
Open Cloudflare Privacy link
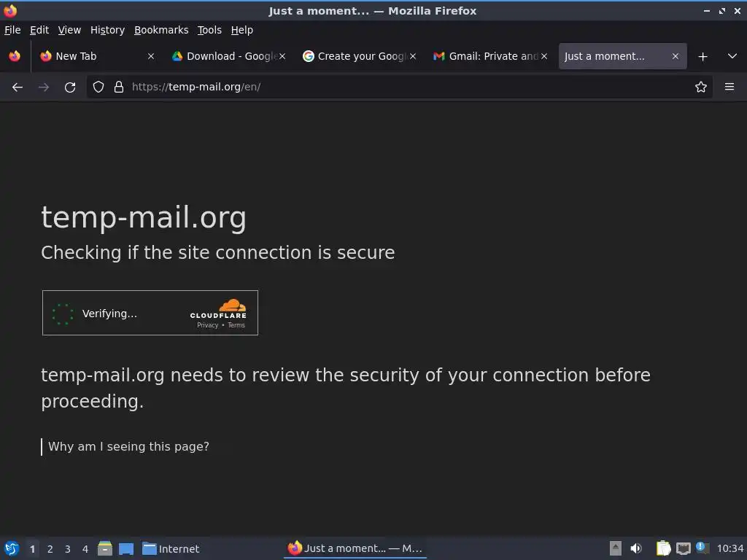pyautogui.click(x=208, y=325)
